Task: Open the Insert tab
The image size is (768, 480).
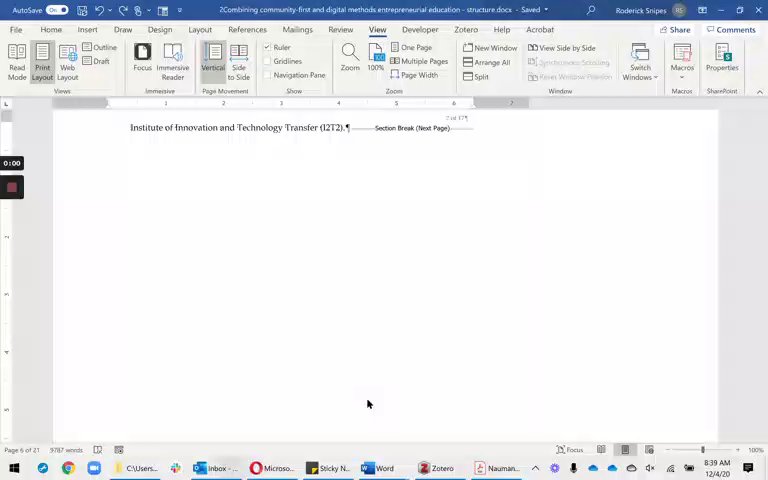Action: 87,29
